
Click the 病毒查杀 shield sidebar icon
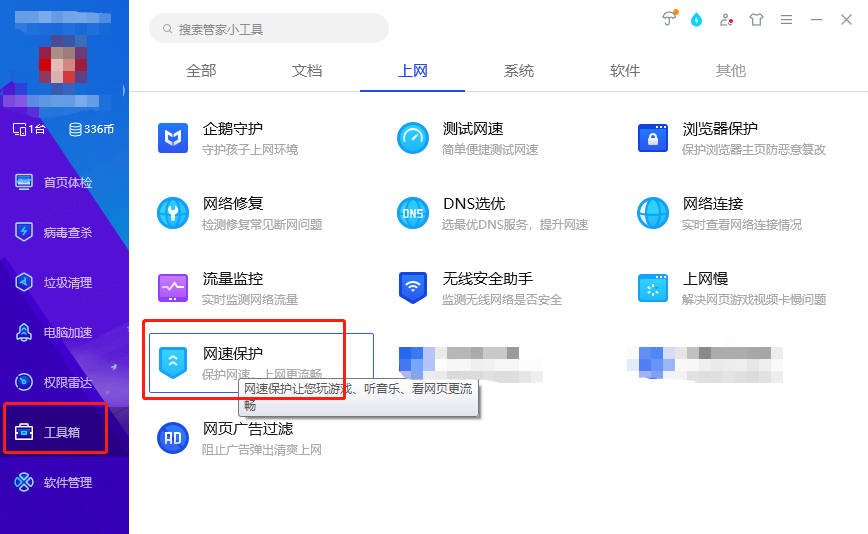[x=24, y=232]
